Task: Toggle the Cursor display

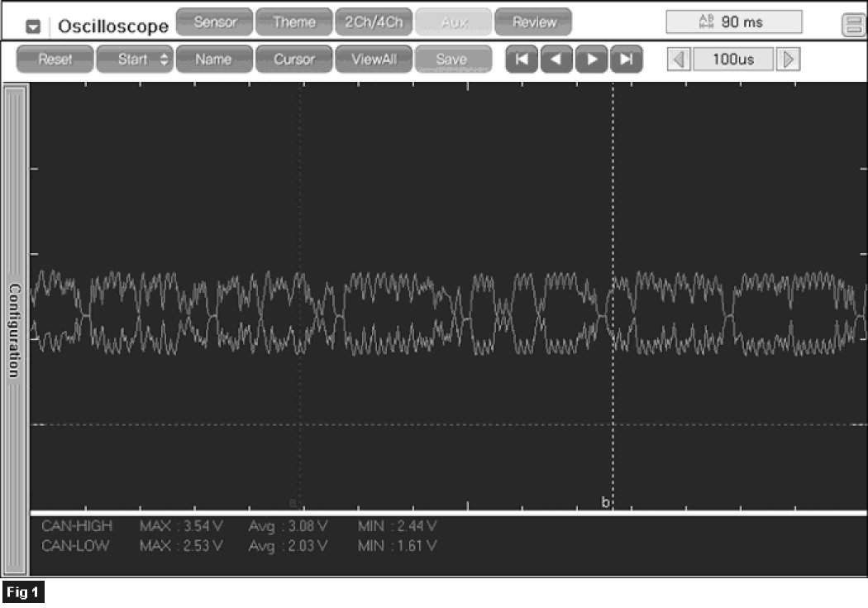Action: pos(293,60)
